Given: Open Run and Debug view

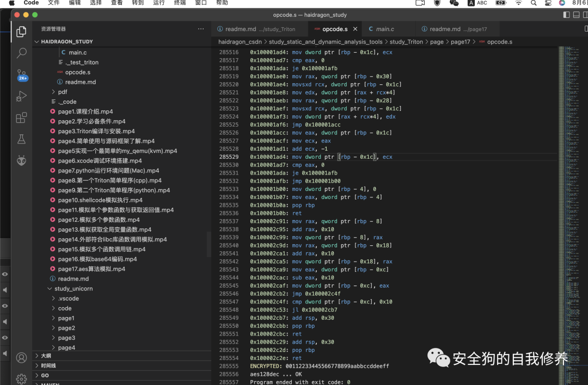Looking at the screenshot, I should pos(21,96).
